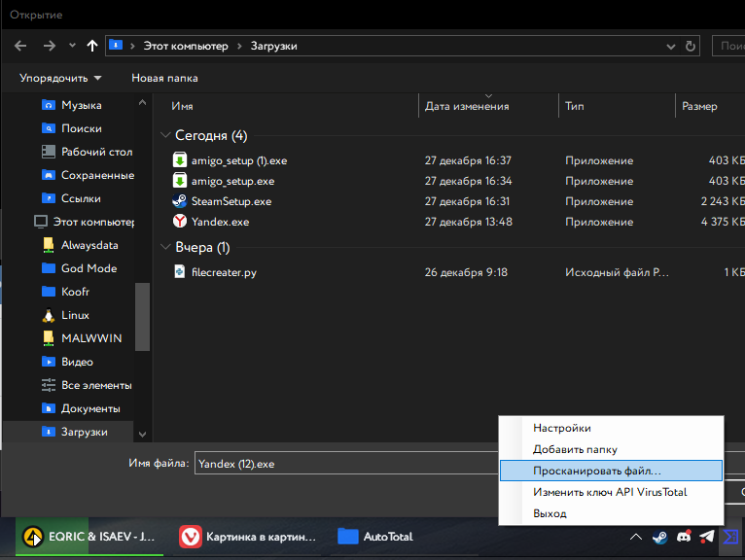Click Исходный файл P... type cell
The width and height of the screenshot is (745, 560).
[617, 272]
